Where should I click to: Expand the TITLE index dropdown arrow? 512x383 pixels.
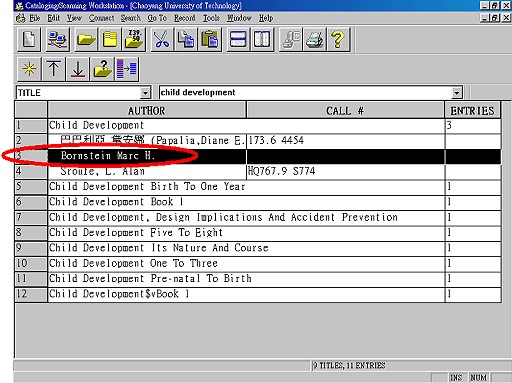click(x=145, y=93)
